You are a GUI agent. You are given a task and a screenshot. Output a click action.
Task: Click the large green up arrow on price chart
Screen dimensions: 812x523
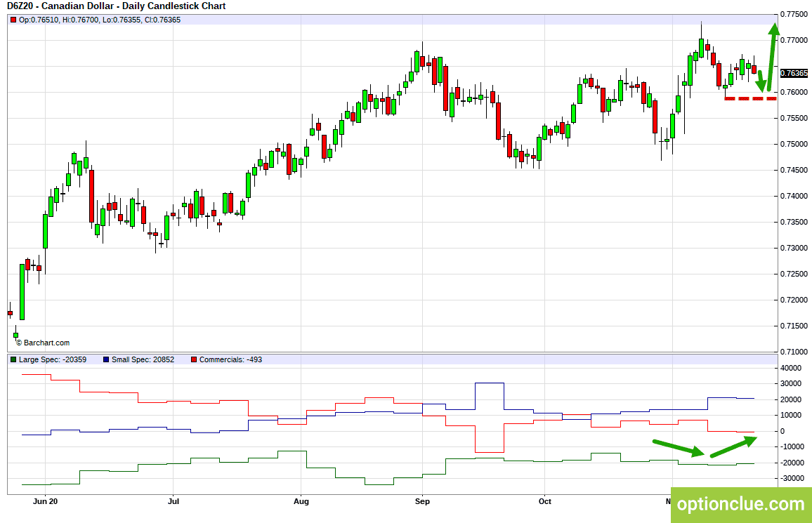click(x=771, y=58)
